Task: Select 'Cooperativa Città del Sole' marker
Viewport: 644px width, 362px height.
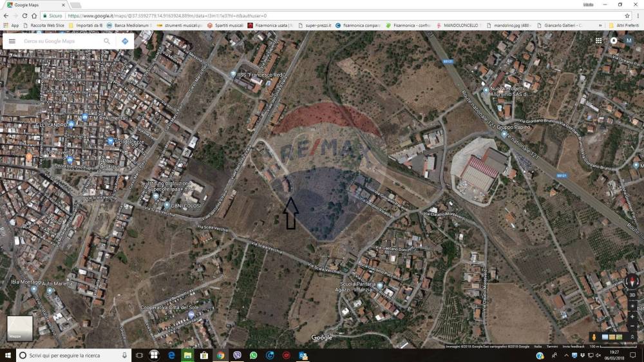Action: coord(191,314)
